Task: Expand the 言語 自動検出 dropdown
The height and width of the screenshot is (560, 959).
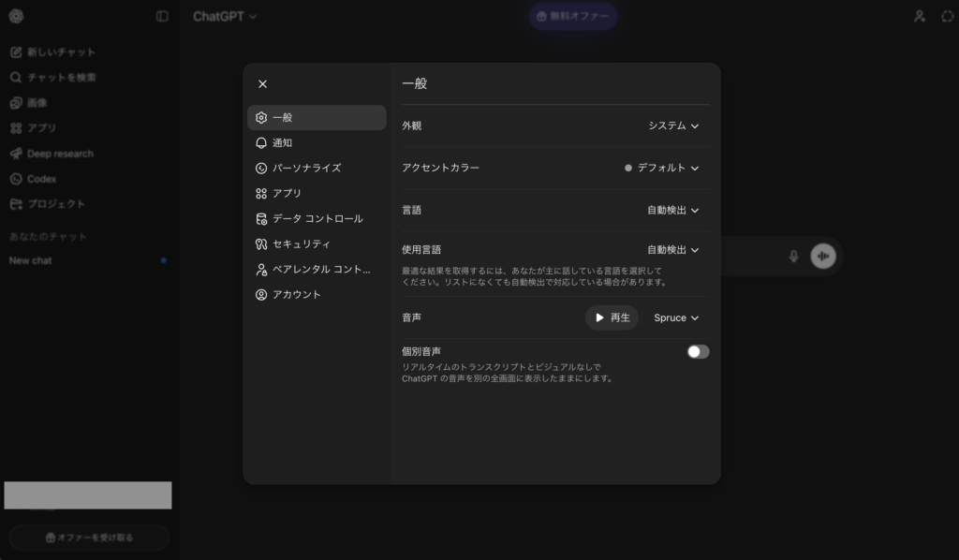Action: pyautogui.click(x=672, y=211)
